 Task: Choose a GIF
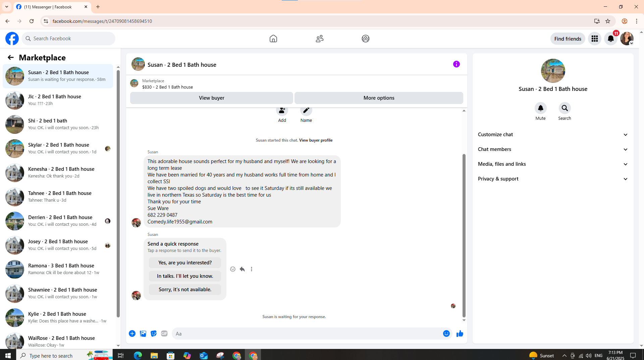(164, 333)
